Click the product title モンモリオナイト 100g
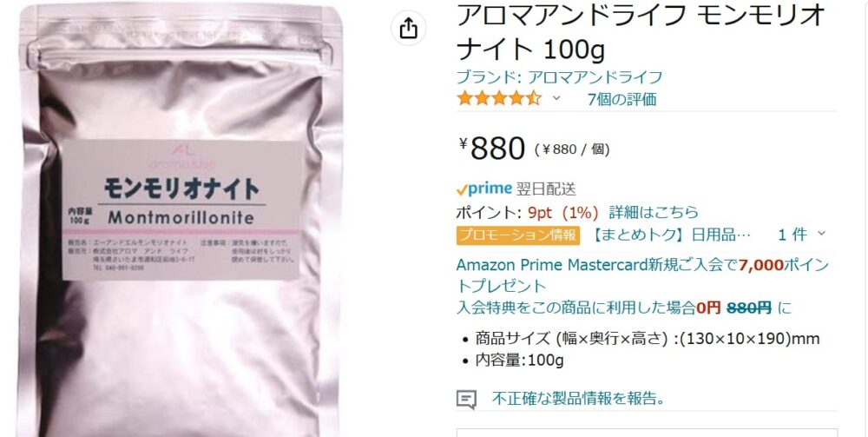The width and height of the screenshot is (868, 437). pos(641,32)
